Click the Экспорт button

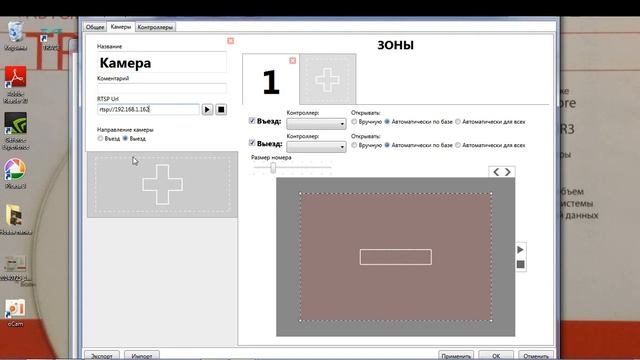[102, 356]
